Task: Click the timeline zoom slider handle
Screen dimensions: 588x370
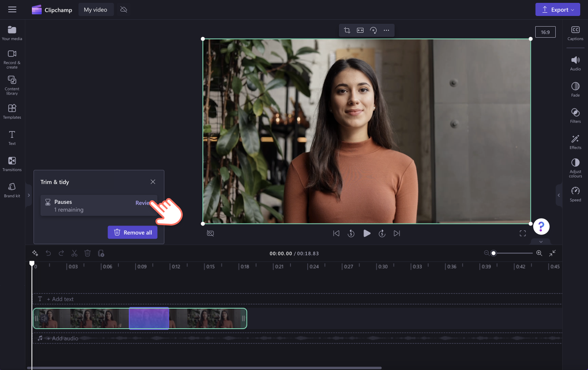Action: tap(494, 253)
